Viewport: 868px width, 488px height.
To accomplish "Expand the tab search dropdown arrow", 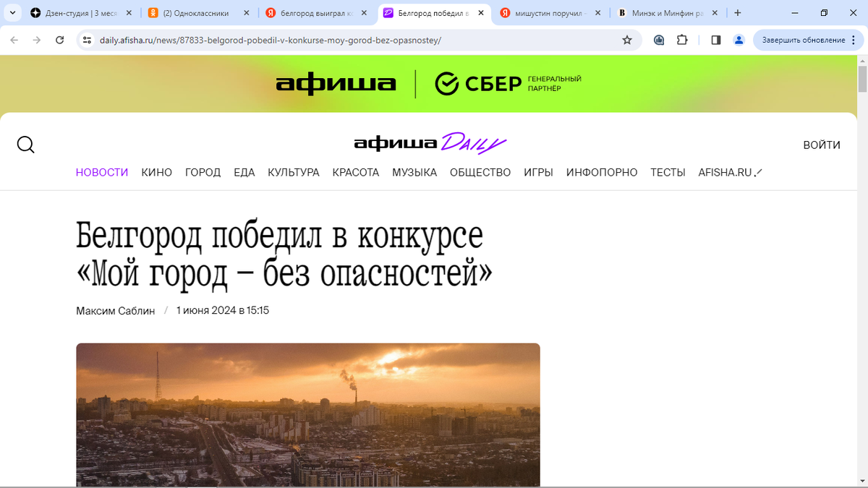I will click(12, 13).
